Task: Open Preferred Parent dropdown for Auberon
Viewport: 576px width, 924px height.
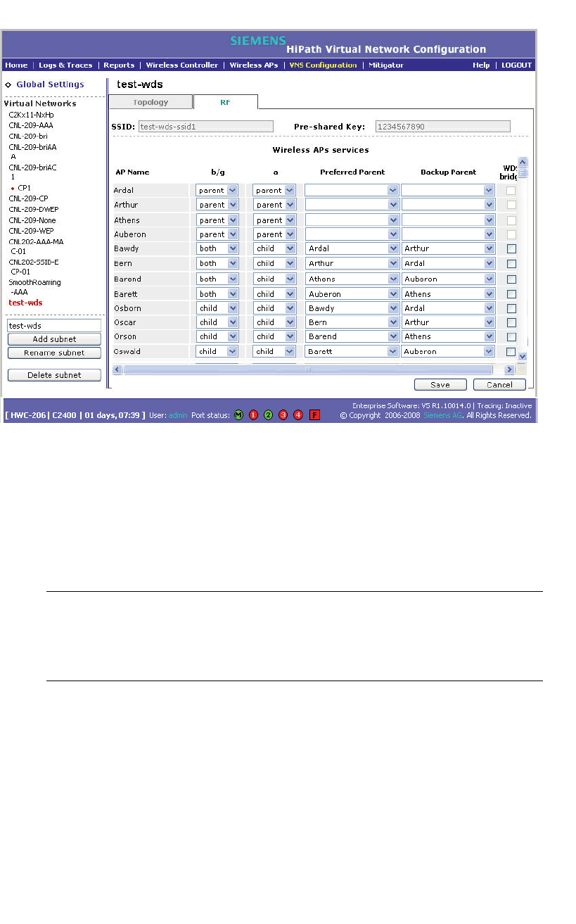Action: [352, 234]
